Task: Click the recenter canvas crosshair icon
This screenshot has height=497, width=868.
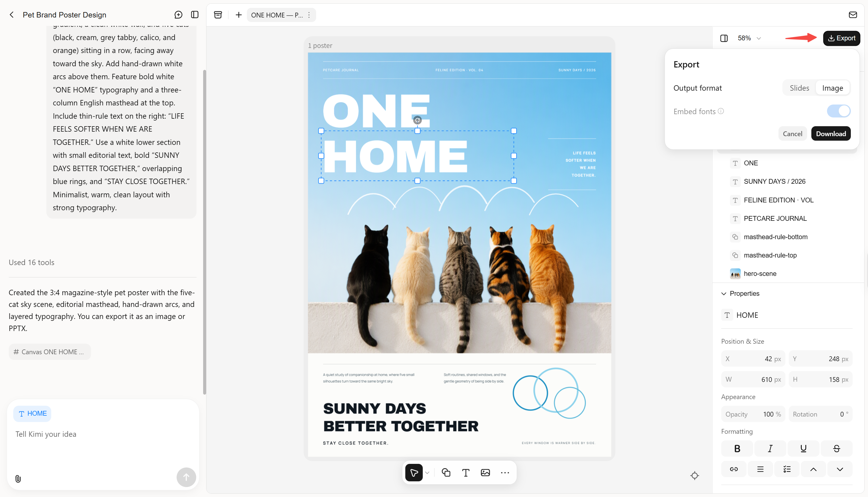Action: click(x=694, y=476)
